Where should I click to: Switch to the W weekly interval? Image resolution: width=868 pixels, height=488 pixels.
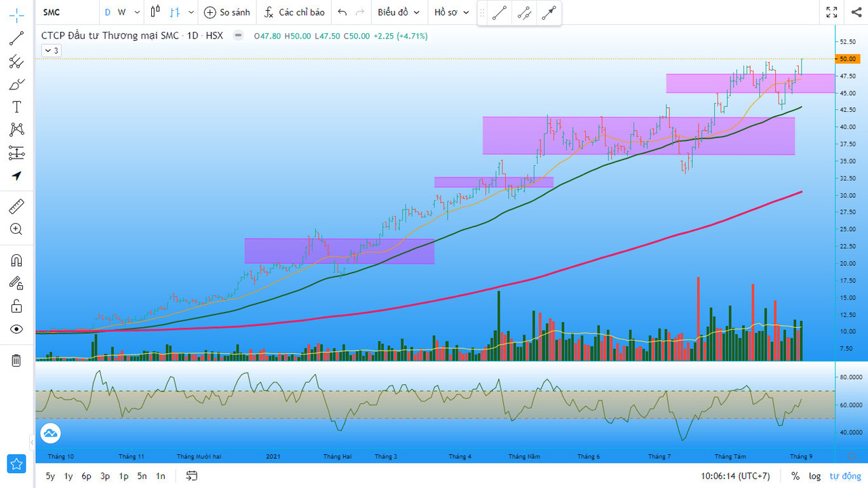(x=121, y=12)
